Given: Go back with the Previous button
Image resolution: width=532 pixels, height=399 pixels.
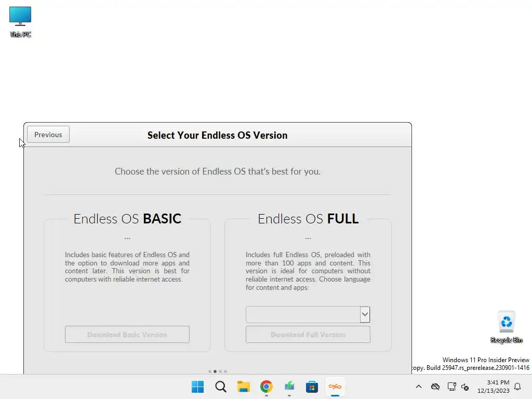Looking at the screenshot, I should 48,135.
